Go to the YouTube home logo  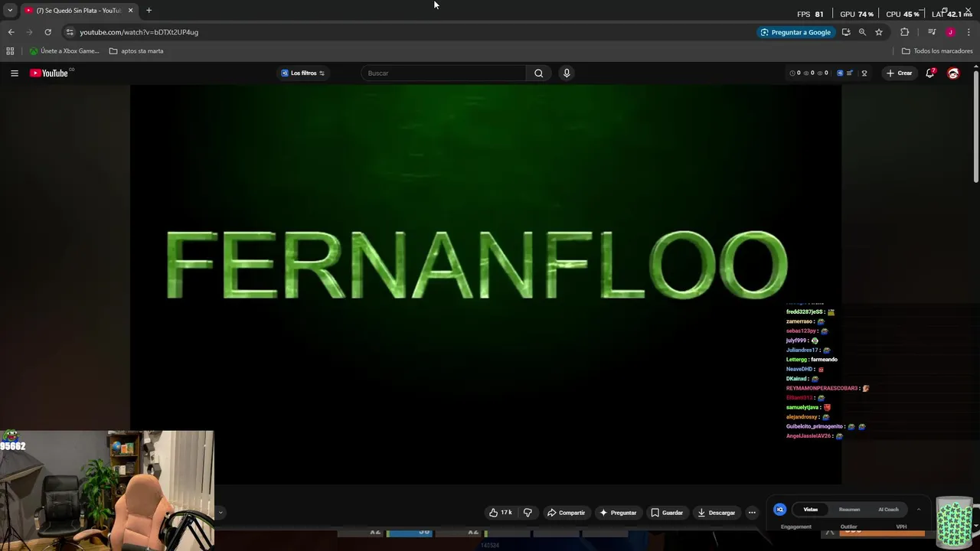(x=50, y=73)
